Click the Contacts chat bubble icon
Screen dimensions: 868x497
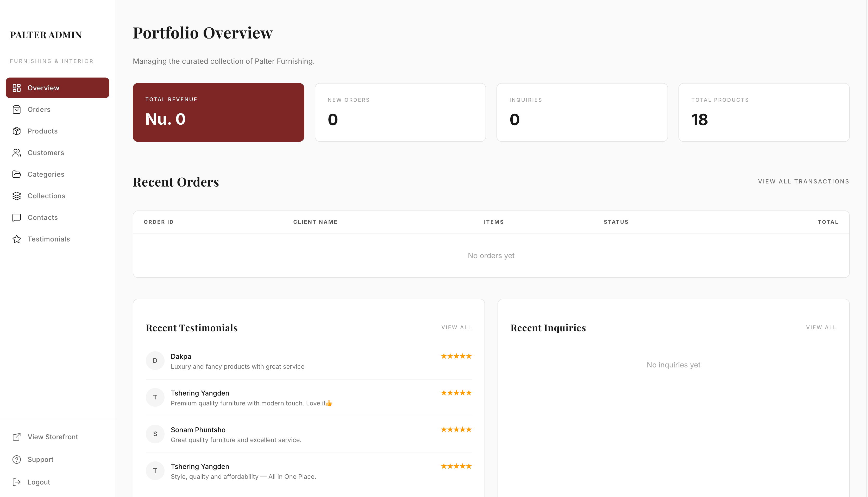tap(16, 218)
